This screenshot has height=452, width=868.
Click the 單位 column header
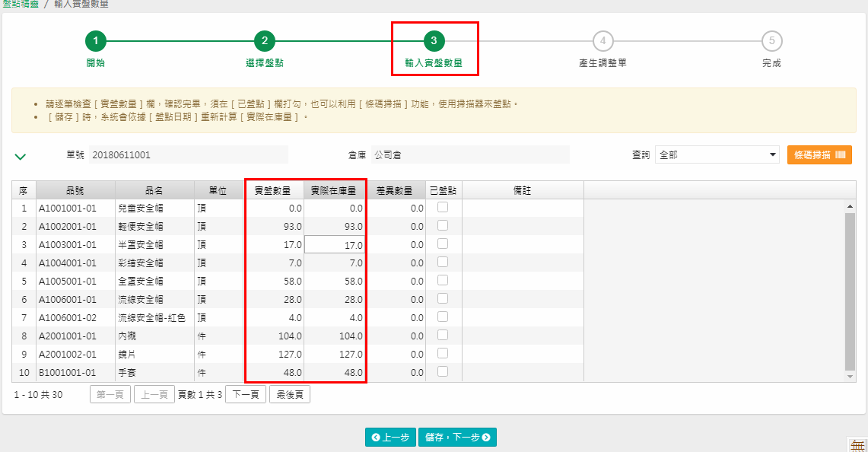point(218,190)
